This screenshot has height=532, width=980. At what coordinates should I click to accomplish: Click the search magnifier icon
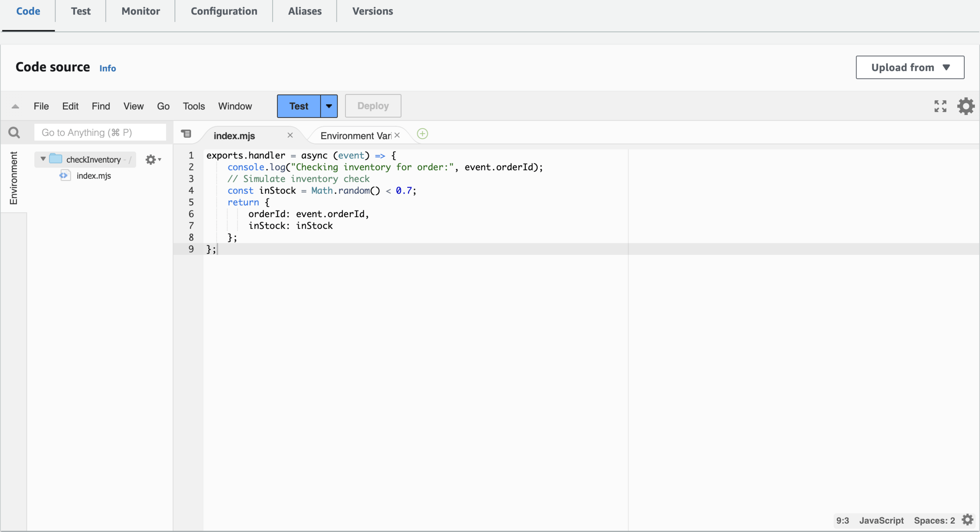pos(14,132)
